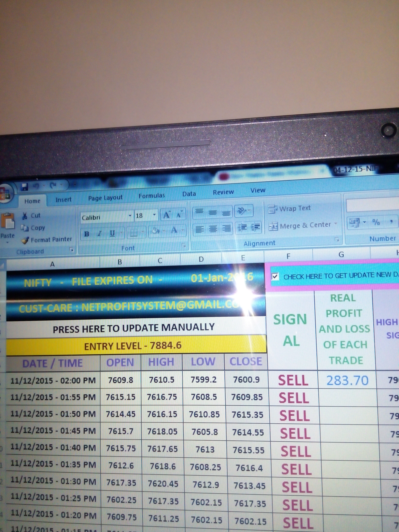Click Decrease Font Size icon
Viewport: 399px width, 532px height.
tap(179, 214)
